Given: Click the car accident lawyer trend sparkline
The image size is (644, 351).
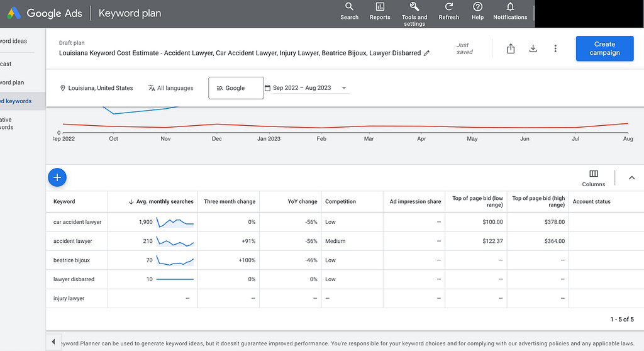Looking at the screenshot, I should click(175, 223).
